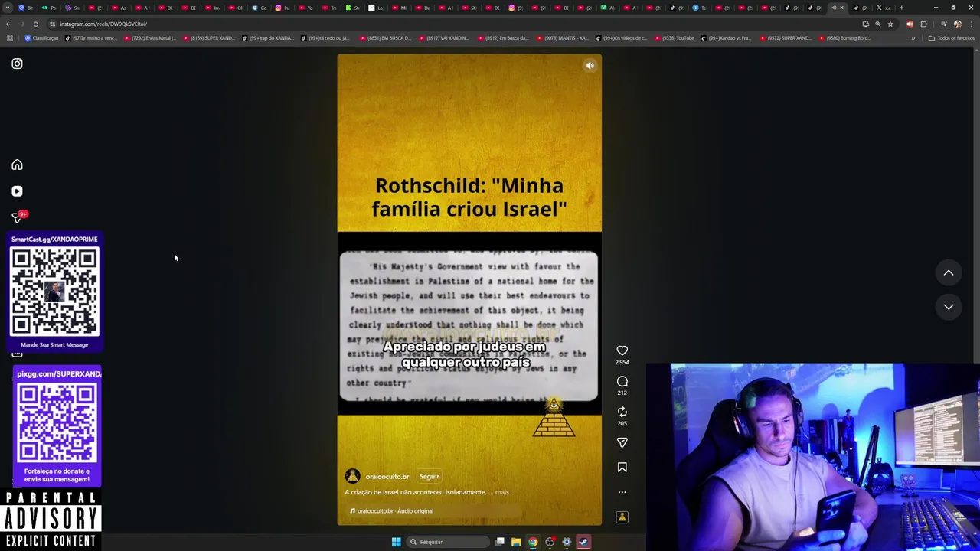Image resolution: width=980 pixels, height=551 pixels.
Task: Save the reel with bookmark icon
Action: 622,467
